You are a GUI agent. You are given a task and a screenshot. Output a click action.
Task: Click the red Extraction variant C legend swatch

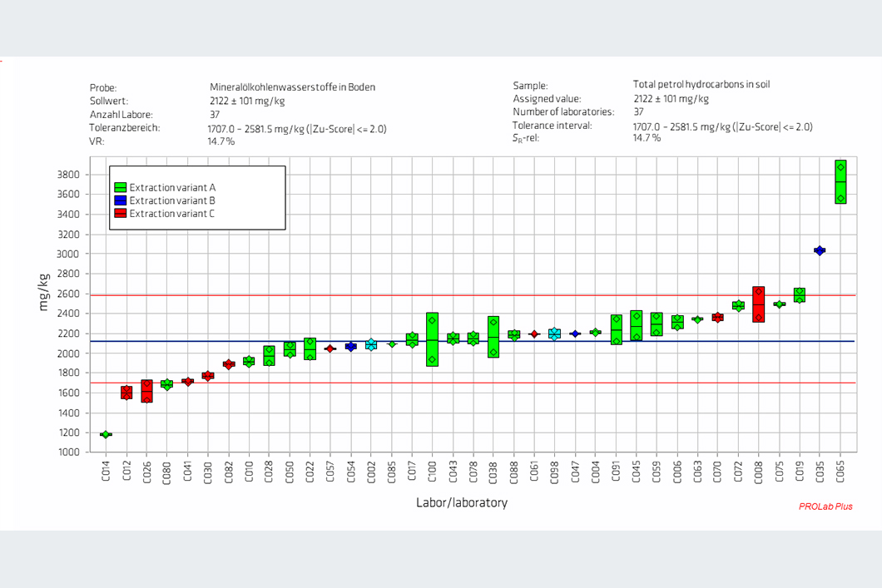(120, 214)
